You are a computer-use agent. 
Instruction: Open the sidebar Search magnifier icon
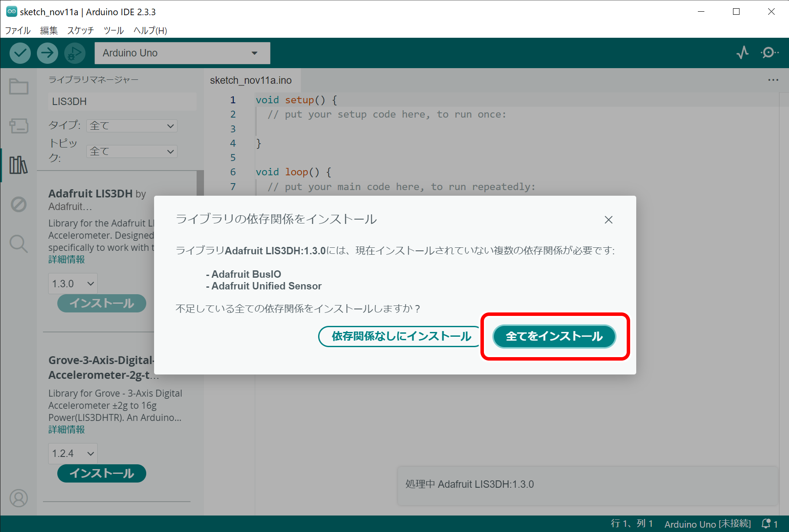(19, 243)
